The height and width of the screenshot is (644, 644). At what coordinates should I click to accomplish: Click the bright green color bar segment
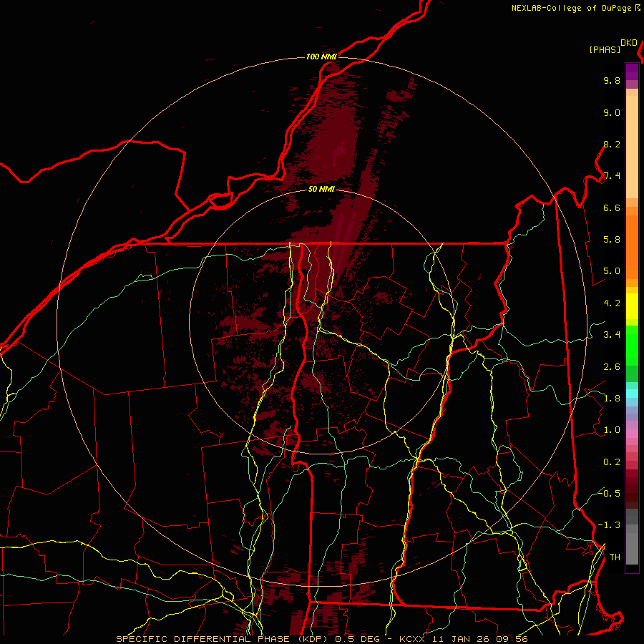click(632, 345)
